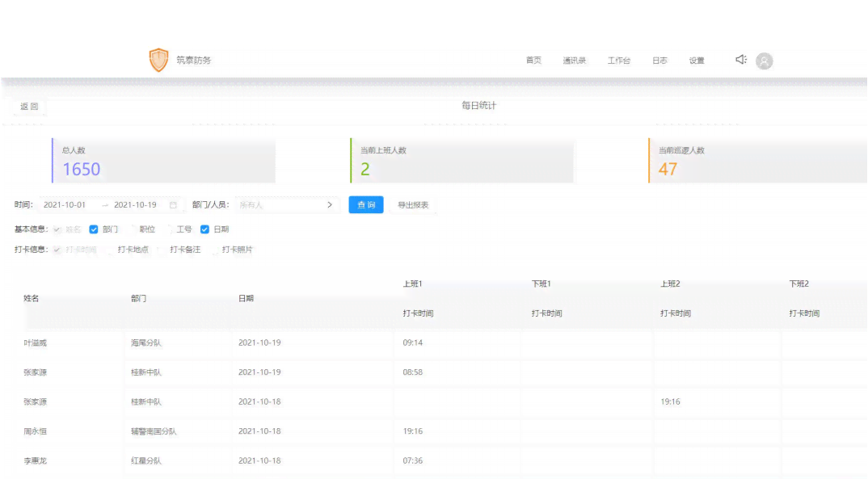The image size is (868, 479).
Task: Select 张家源 in the 2021-10-18 row
Action: pyautogui.click(x=35, y=401)
